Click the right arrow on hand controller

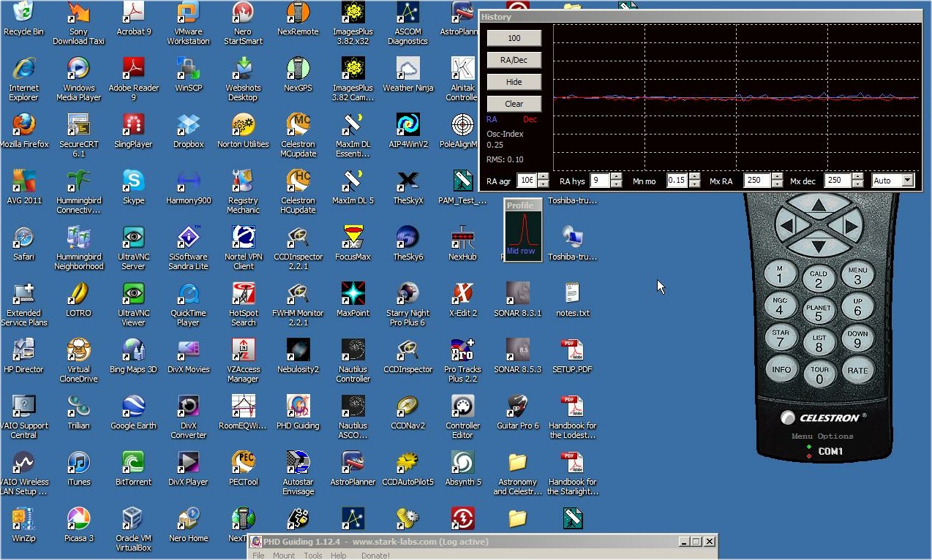(x=850, y=226)
